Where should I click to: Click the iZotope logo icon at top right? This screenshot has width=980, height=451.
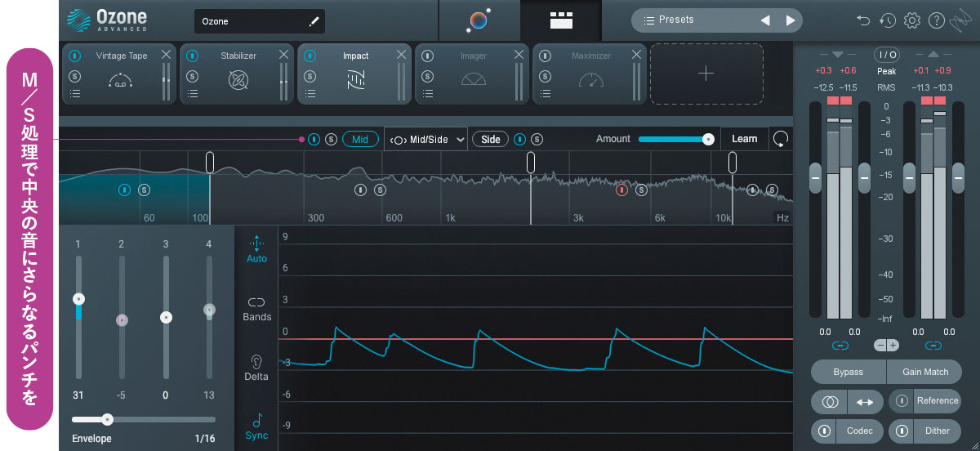pos(961,20)
